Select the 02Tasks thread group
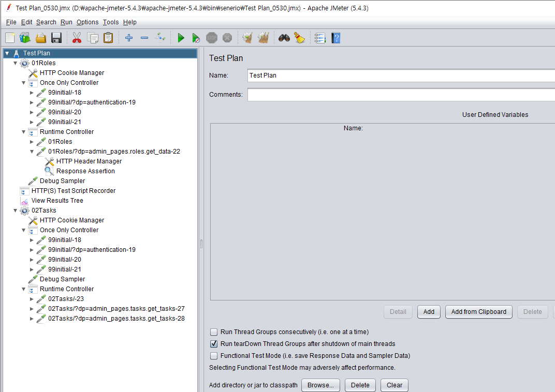The height and width of the screenshot is (392, 555). (x=43, y=210)
